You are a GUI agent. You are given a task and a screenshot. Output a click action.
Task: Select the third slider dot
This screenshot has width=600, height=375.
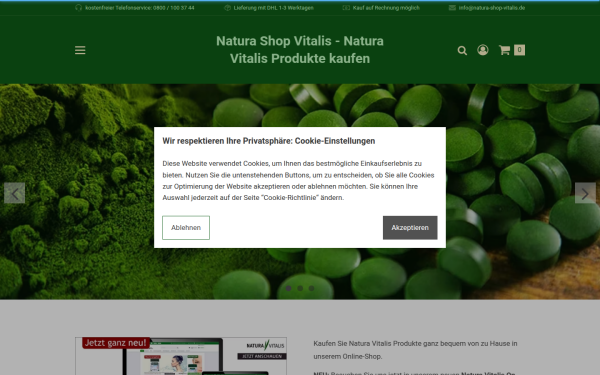click(311, 288)
